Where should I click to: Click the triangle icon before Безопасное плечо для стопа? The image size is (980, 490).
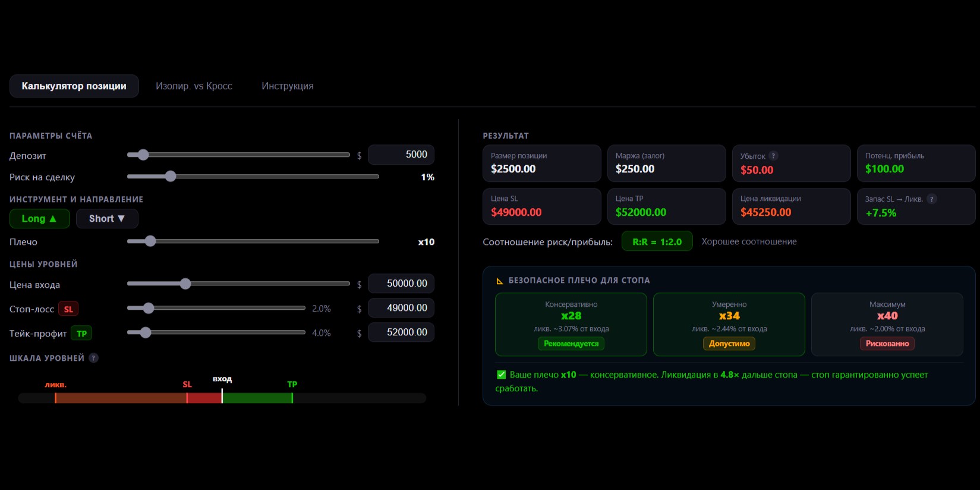click(x=500, y=281)
